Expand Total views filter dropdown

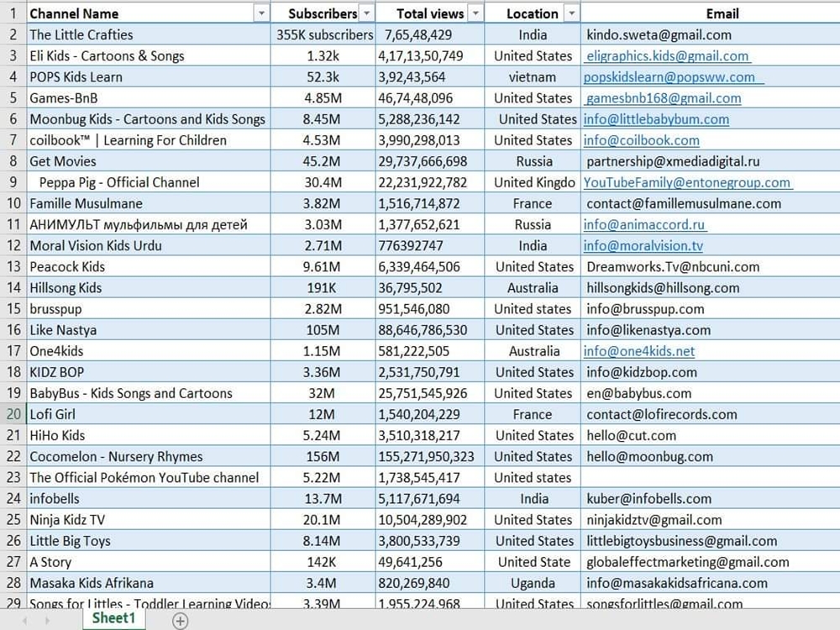point(476,13)
